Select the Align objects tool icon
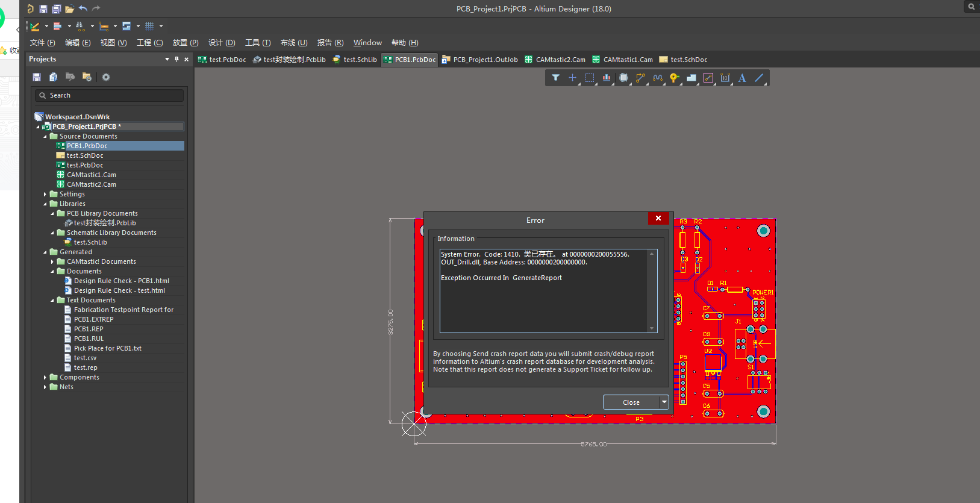Screen dimensions: 980x503 (607, 78)
